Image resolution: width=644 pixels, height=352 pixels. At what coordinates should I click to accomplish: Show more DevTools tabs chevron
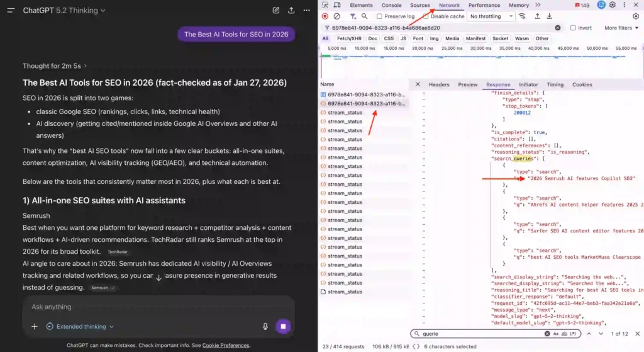(x=538, y=5)
